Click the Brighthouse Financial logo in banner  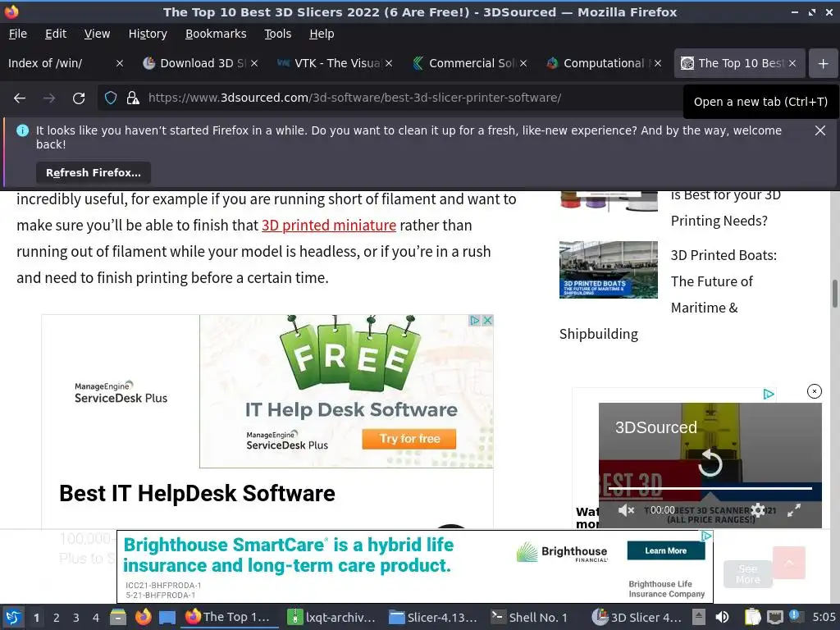561,552
